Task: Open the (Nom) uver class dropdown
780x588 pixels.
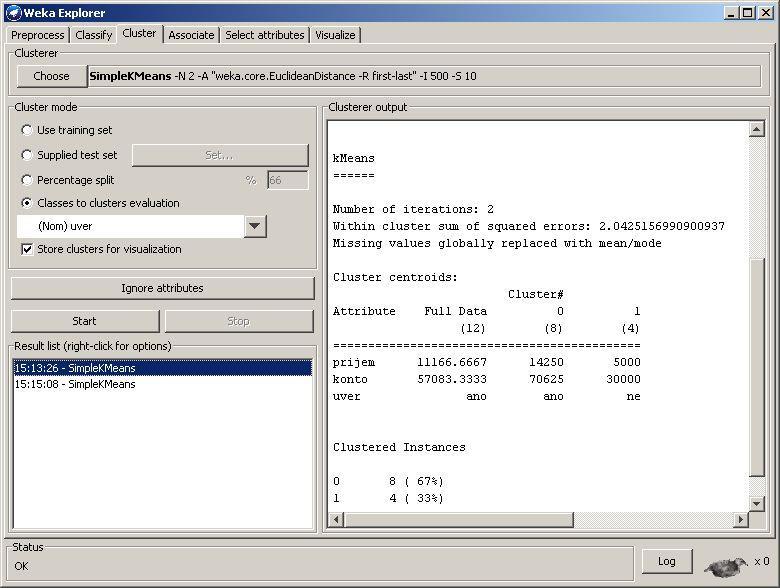Action: (142, 226)
